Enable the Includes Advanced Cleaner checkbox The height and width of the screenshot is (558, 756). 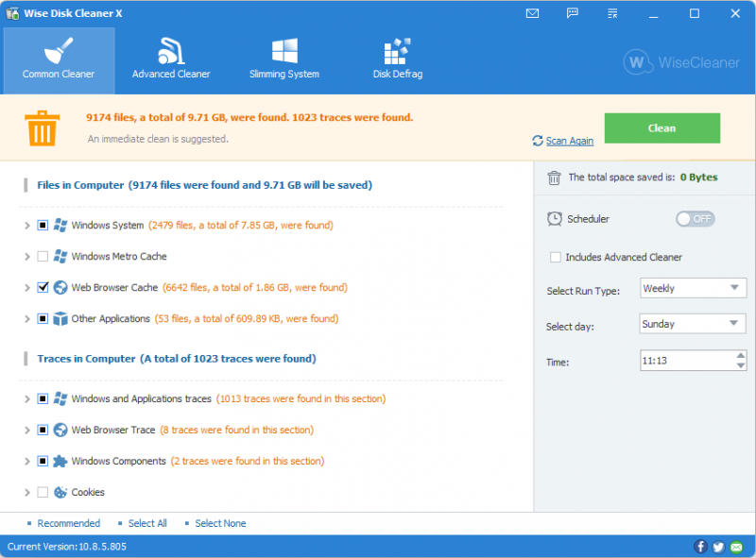coord(556,258)
